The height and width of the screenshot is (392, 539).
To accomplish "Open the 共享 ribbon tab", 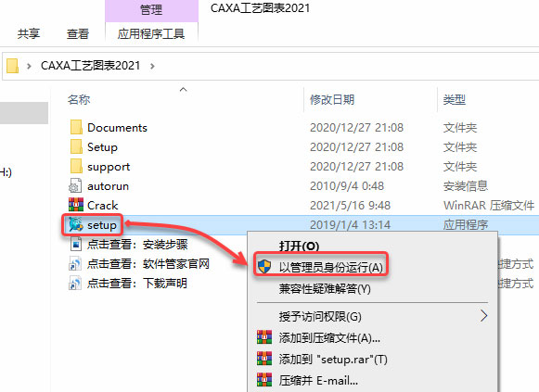I will coord(29,33).
